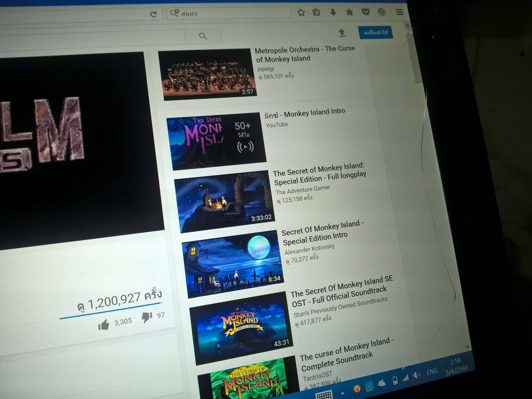This screenshot has height=399, width=532.
Task: Click Stan's Previously Owned Soundtracks channel
Action: click(x=341, y=307)
